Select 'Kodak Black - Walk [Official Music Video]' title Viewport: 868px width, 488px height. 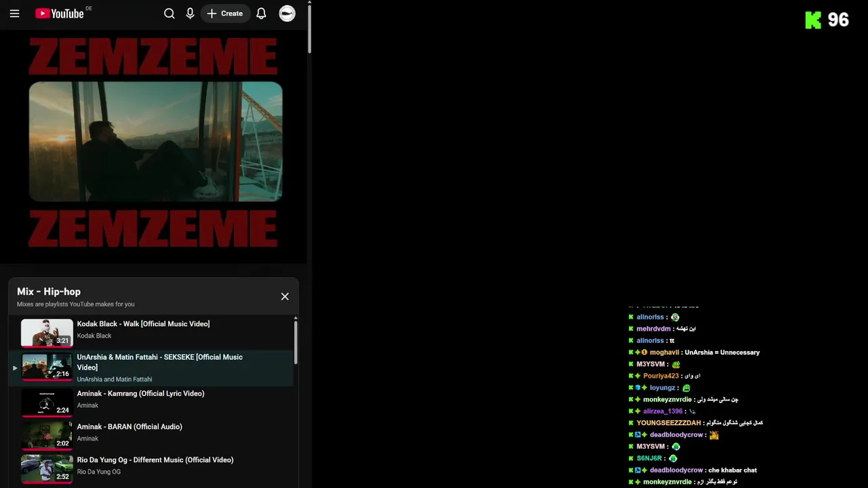point(143,324)
